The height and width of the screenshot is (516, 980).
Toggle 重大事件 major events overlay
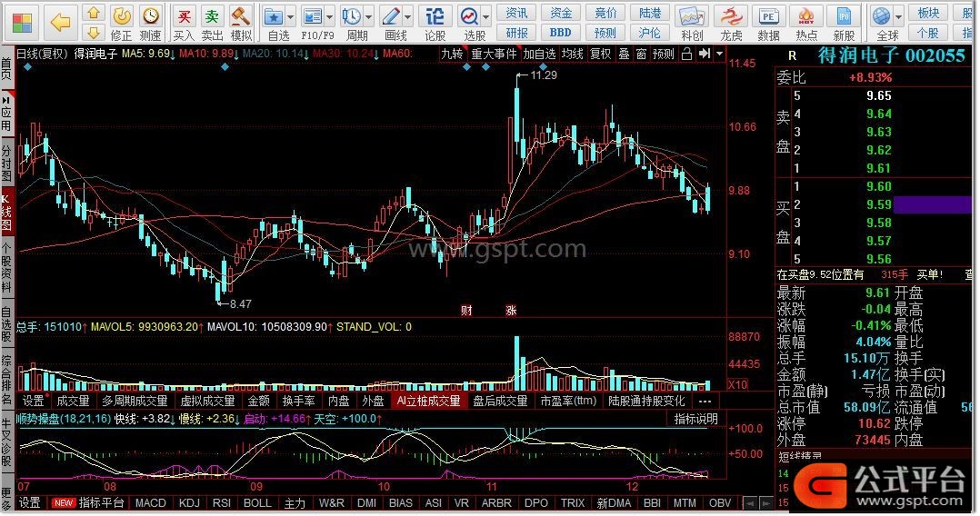point(494,55)
